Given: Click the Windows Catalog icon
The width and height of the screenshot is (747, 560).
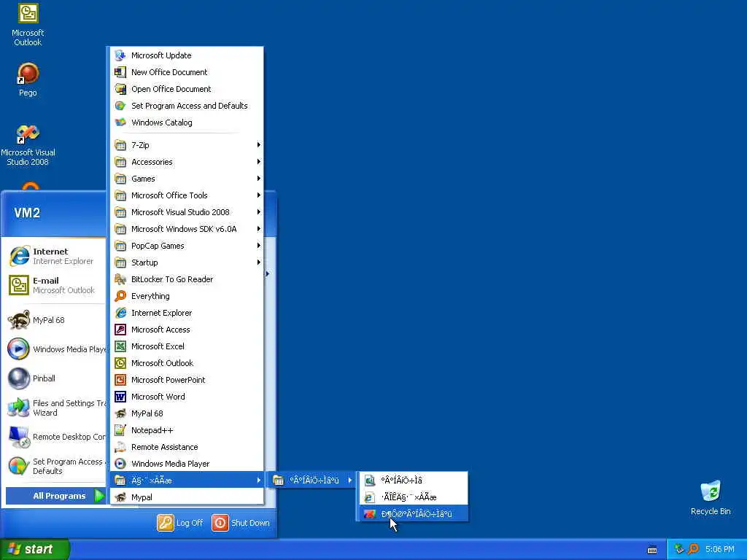Looking at the screenshot, I should (120, 122).
